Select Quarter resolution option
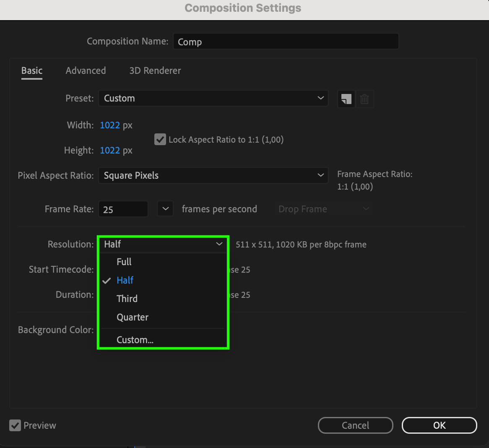 click(x=133, y=317)
